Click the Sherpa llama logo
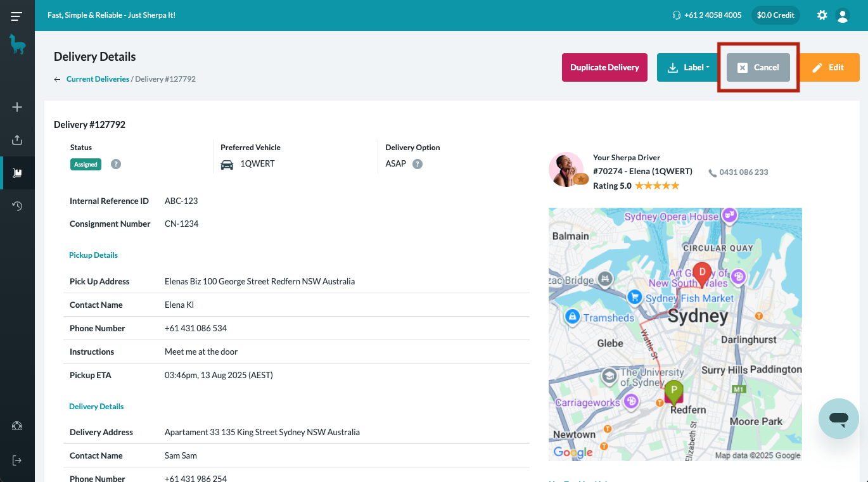This screenshot has width=868, height=482. tap(17, 44)
